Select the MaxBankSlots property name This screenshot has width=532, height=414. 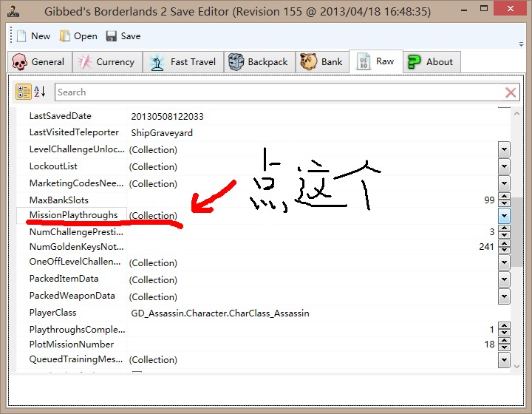[x=58, y=200]
